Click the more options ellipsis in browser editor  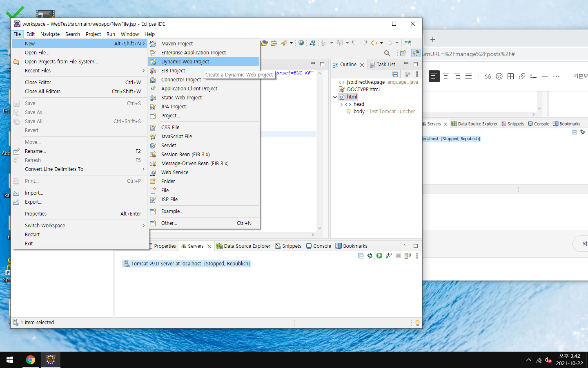point(556,76)
